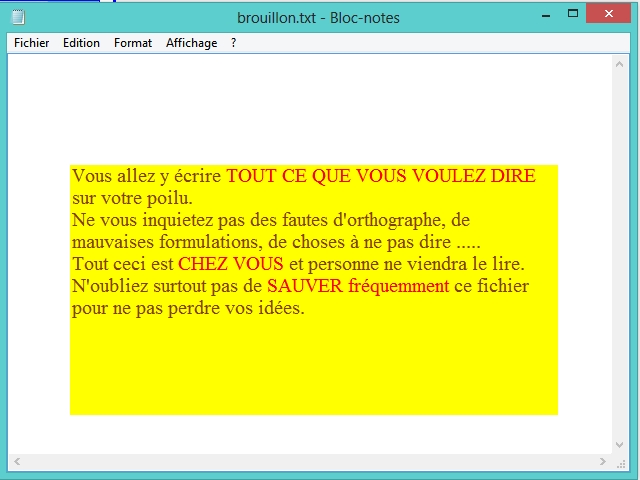The image size is (640, 480).
Task: Maximize the Bloc-notes window
Action: click(573, 13)
